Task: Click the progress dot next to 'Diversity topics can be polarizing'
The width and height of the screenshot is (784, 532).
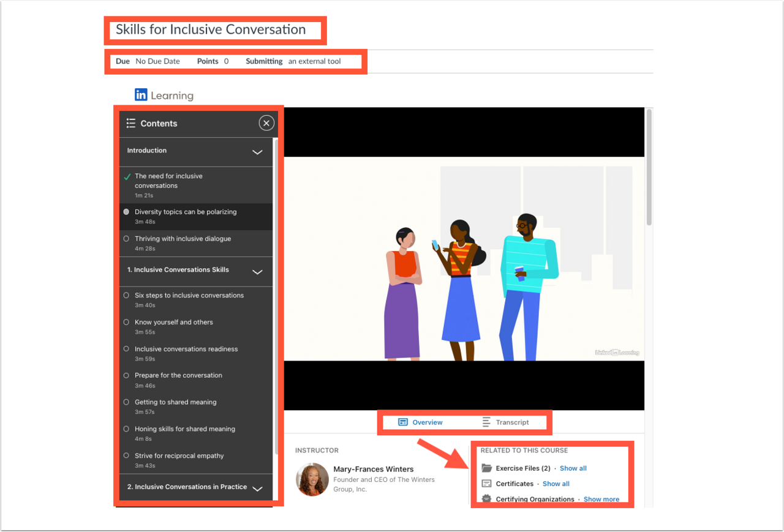Action: (126, 211)
